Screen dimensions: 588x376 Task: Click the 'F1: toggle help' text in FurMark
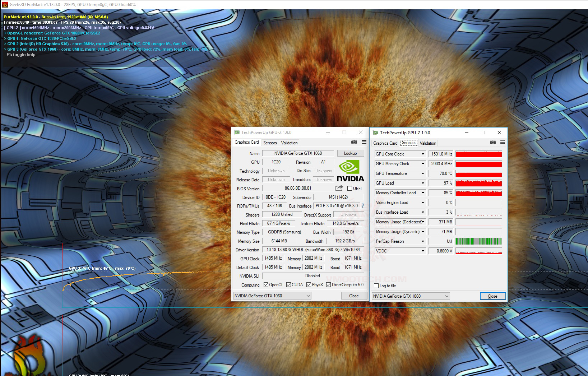coord(21,55)
